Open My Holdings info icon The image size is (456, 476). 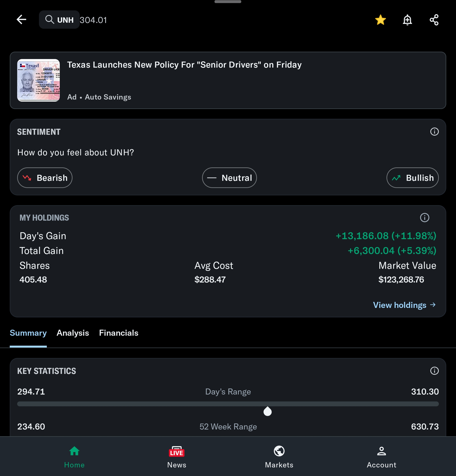pos(424,218)
